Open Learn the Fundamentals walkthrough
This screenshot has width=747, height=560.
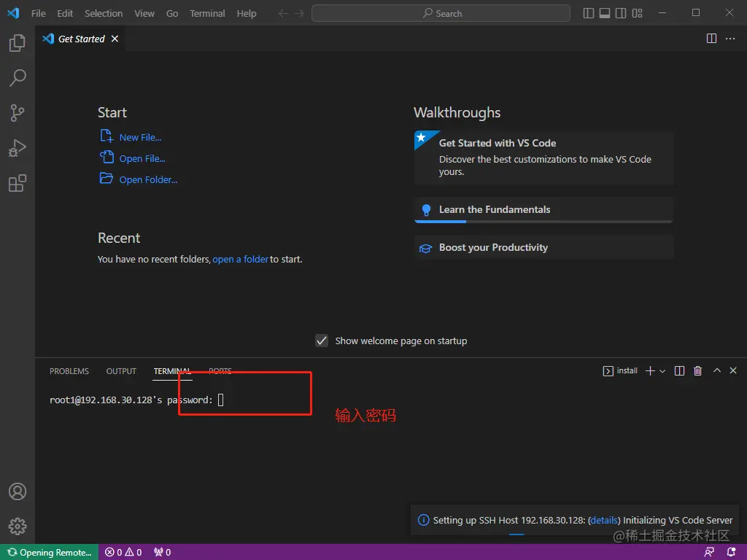coord(543,209)
